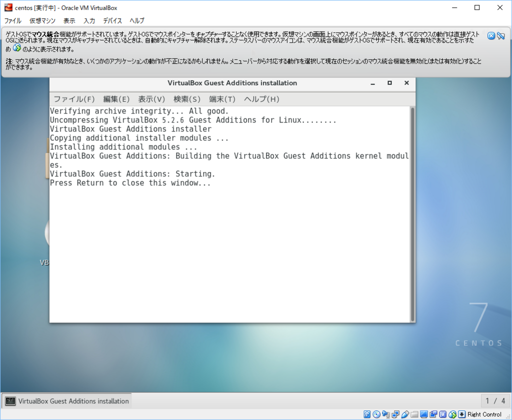Open VirtualBox 表示 menu
This screenshot has height=420, width=512.
(x=69, y=20)
